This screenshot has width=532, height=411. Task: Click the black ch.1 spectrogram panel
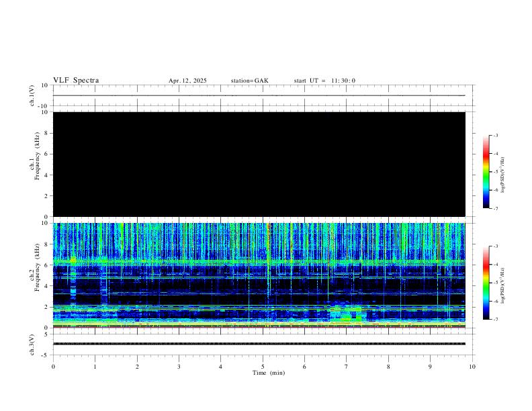pos(259,165)
